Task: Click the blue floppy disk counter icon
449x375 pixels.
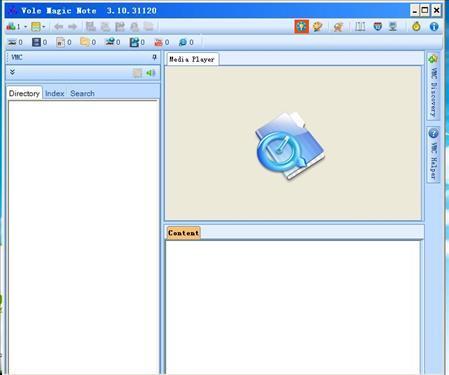Action: tap(36, 42)
